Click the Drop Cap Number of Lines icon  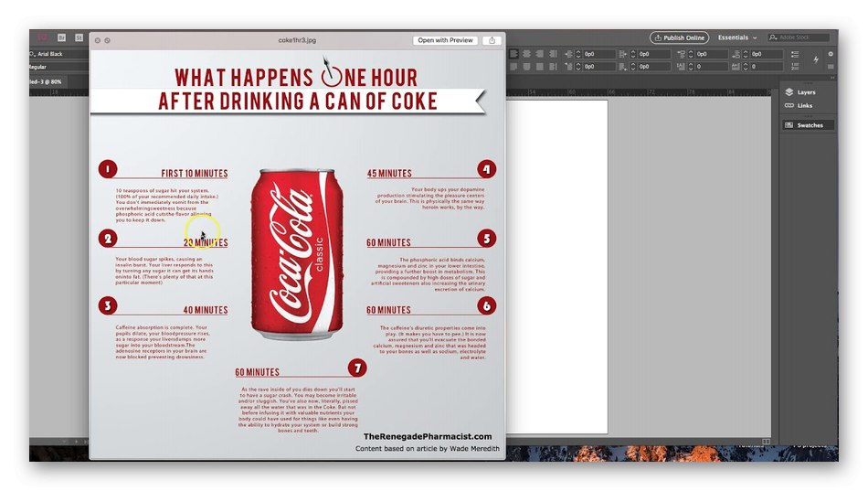click(682, 67)
